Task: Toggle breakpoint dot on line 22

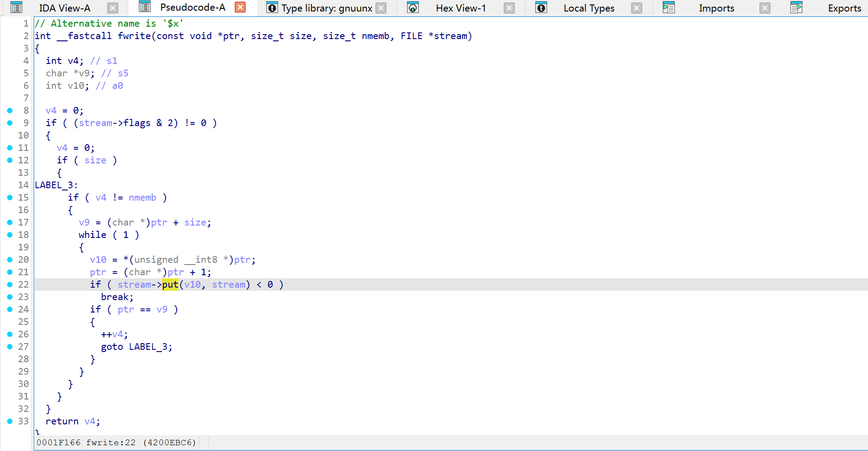Action: click(10, 285)
